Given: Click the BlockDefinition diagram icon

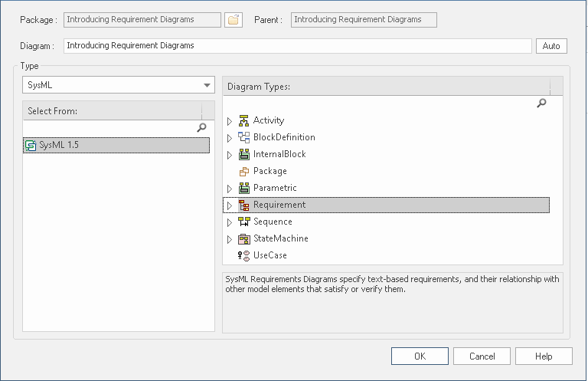Looking at the screenshot, I should pos(244,137).
